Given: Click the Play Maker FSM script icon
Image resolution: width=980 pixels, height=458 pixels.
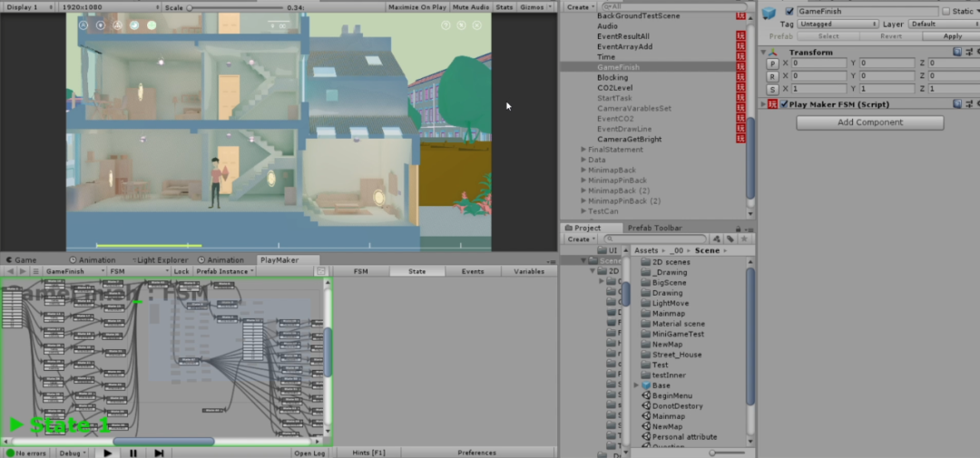Looking at the screenshot, I should [773, 104].
